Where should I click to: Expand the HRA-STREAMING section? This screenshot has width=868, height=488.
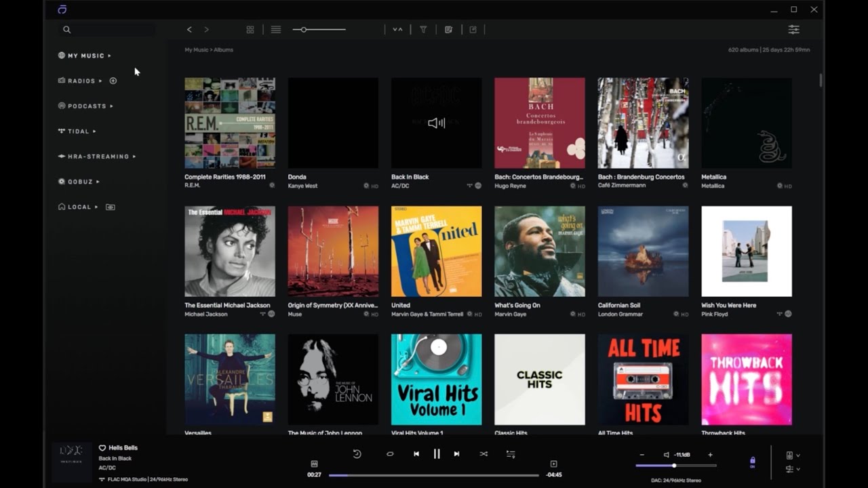click(x=97, y=157)
